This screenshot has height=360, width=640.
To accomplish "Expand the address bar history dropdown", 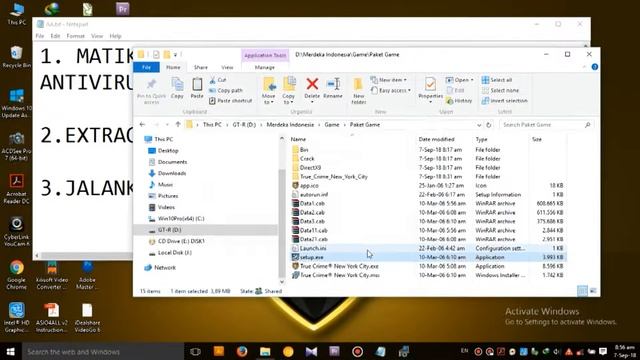I will (x=479, y=125).
